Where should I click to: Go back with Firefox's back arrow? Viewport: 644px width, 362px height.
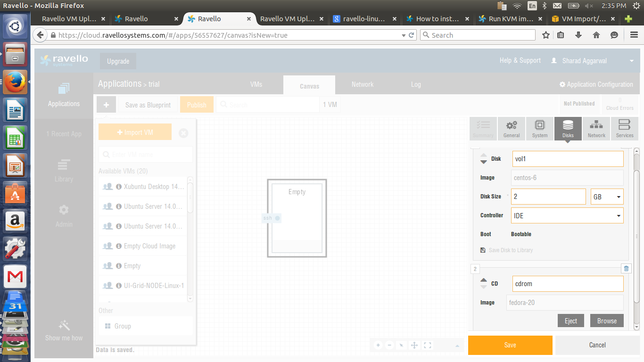(40, 35)
